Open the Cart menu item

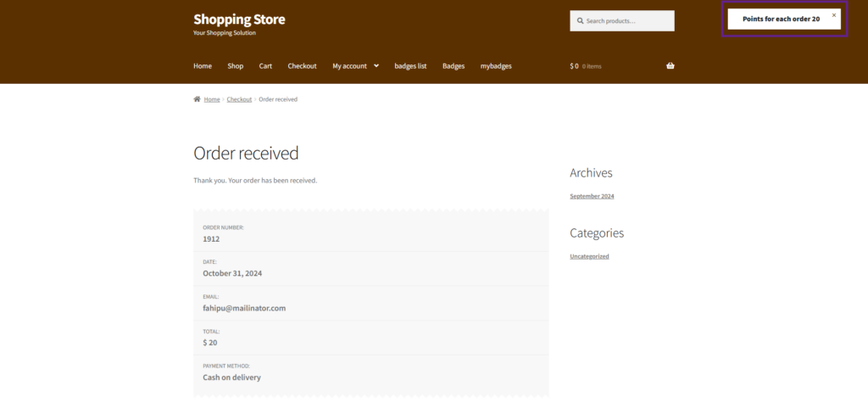click(x=265, y=66)
